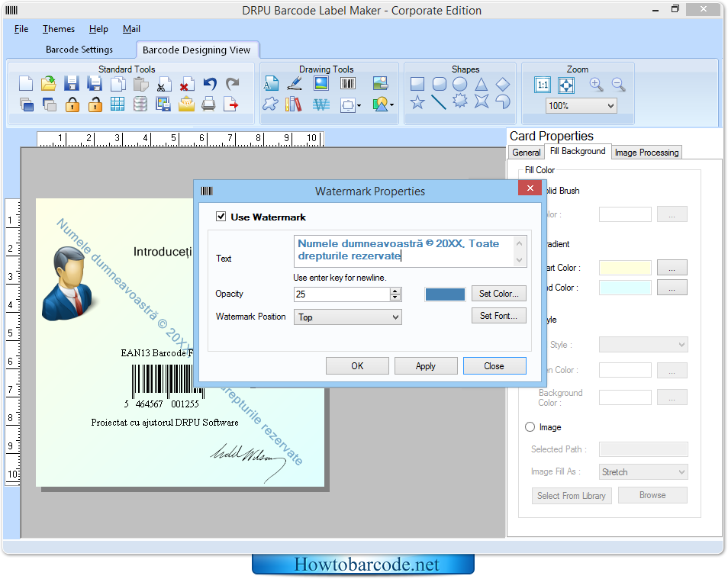Insert a barcode with the barcode tool
The image size is (728, 579).
coord(348,84)
